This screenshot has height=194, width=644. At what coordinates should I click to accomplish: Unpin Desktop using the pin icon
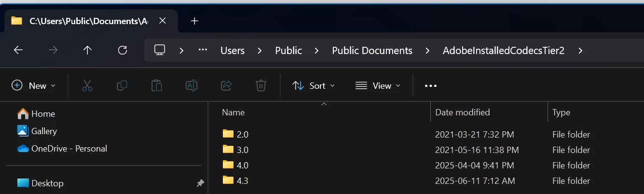[200, 183]
